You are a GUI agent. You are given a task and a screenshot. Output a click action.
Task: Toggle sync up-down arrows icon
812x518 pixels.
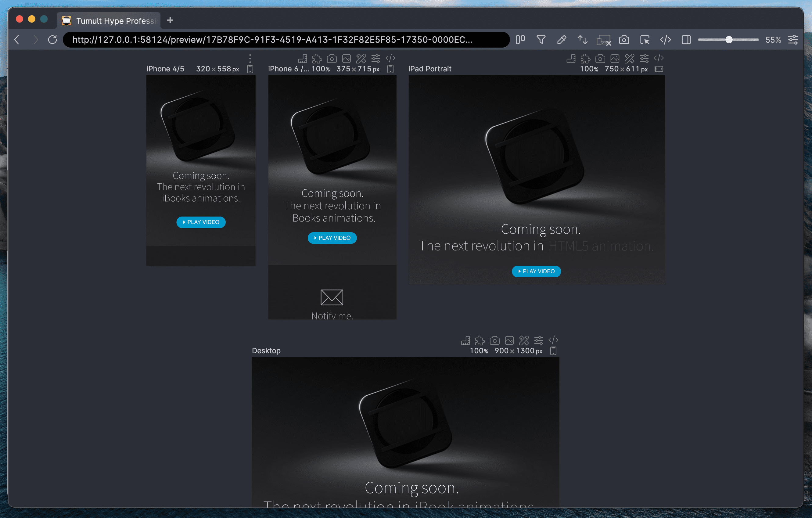[582, 40]
